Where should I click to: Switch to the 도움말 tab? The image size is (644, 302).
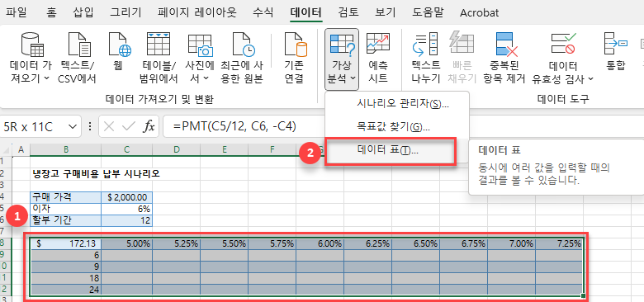coord(428,12)
